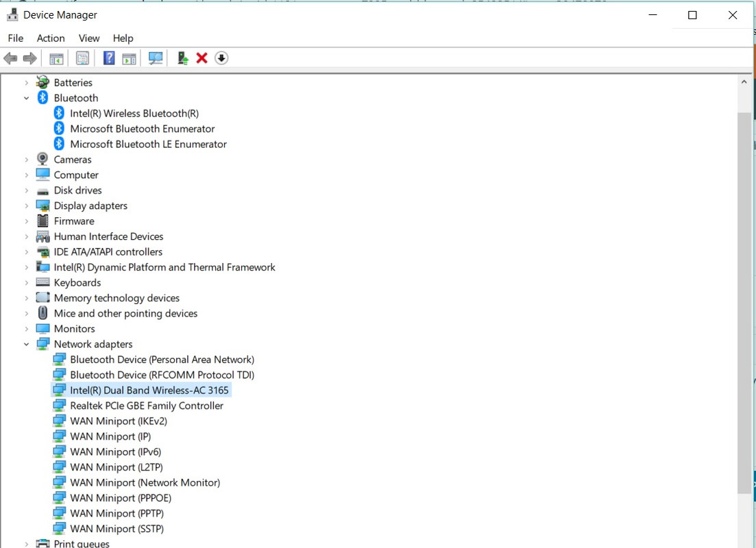Open the File menu
Image resolution: width=756 pixels, height=548 pixels.
click(16, 38)
